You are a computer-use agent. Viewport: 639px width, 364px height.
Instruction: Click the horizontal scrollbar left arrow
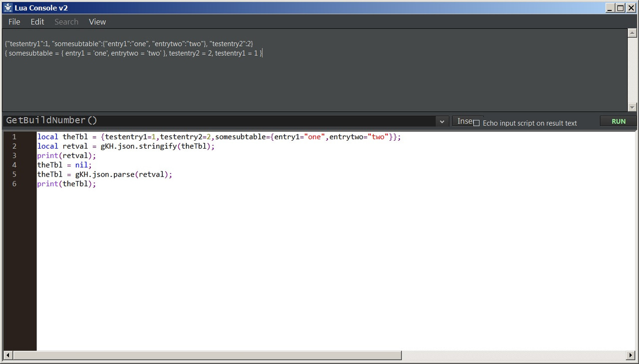(x=8, y=356)
